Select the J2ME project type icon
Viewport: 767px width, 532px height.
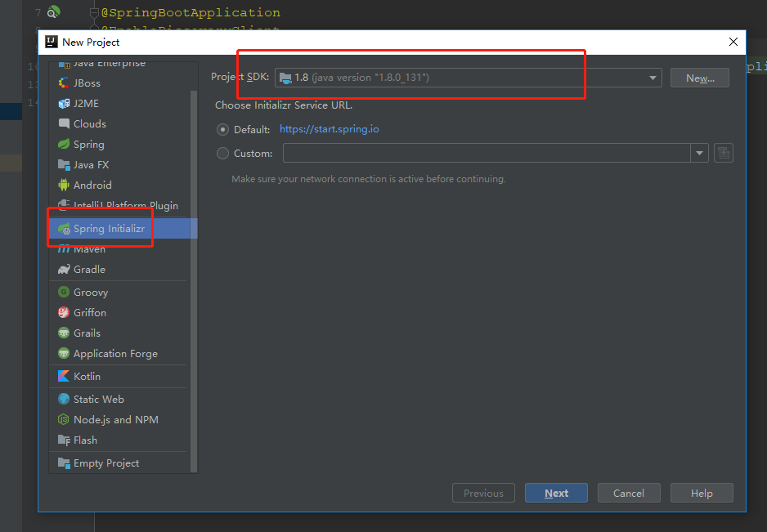click(x=64, y=104)
